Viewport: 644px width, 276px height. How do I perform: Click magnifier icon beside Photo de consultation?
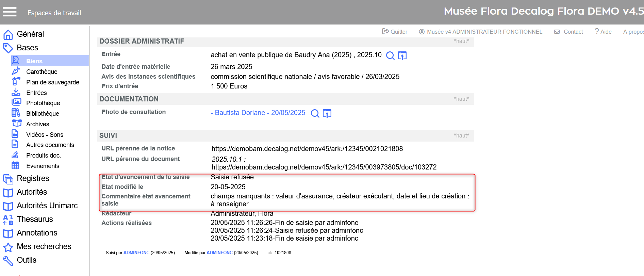[x=315, y=113]
